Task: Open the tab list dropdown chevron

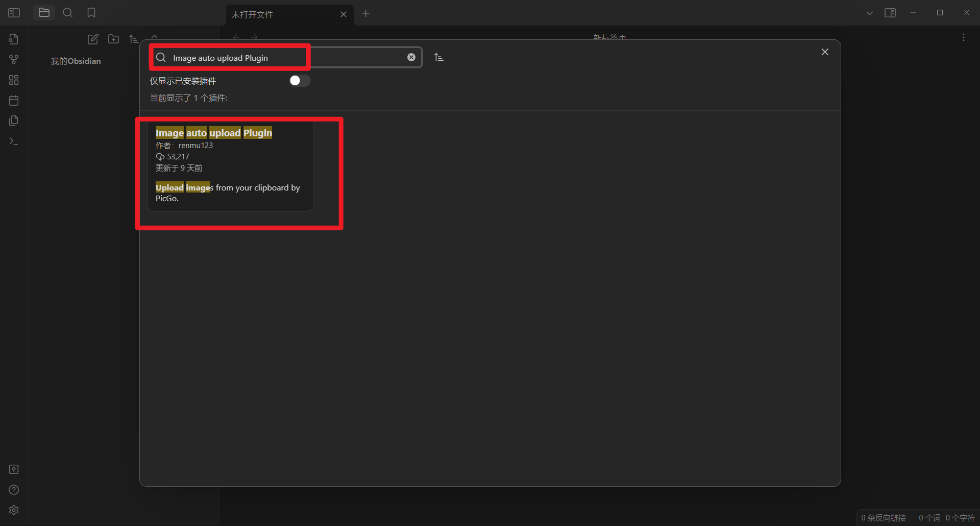Action: (x=870, y=13)
